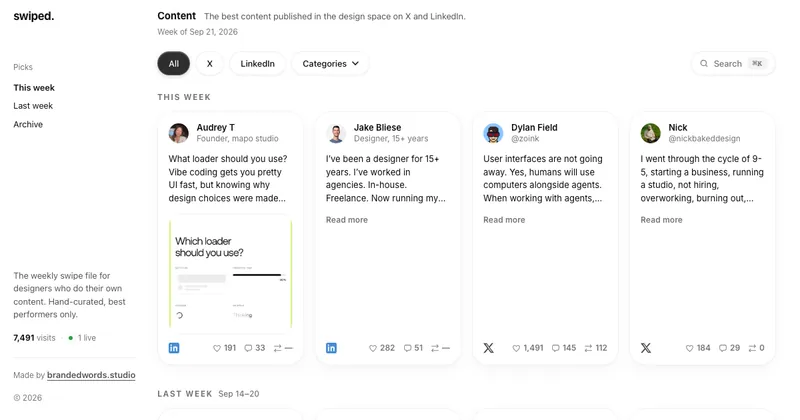Open the Archive page
Screen dimensions: 800x420
28,124
